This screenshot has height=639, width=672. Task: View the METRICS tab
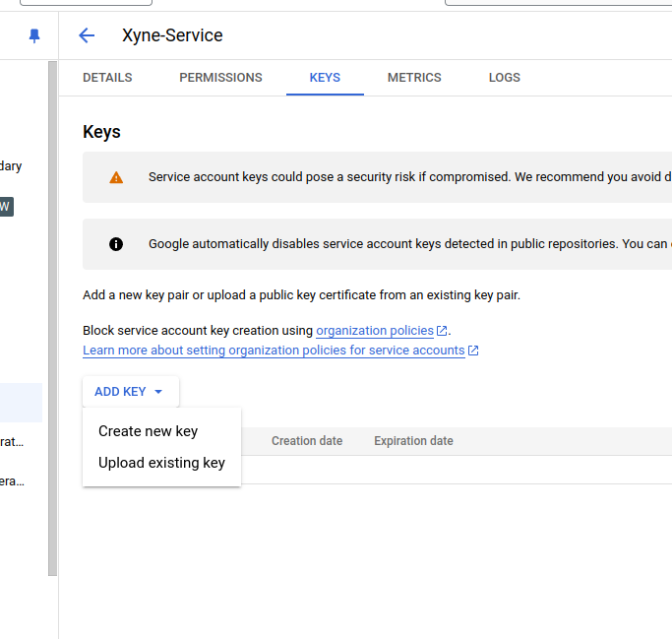click(x=414, y=78)
